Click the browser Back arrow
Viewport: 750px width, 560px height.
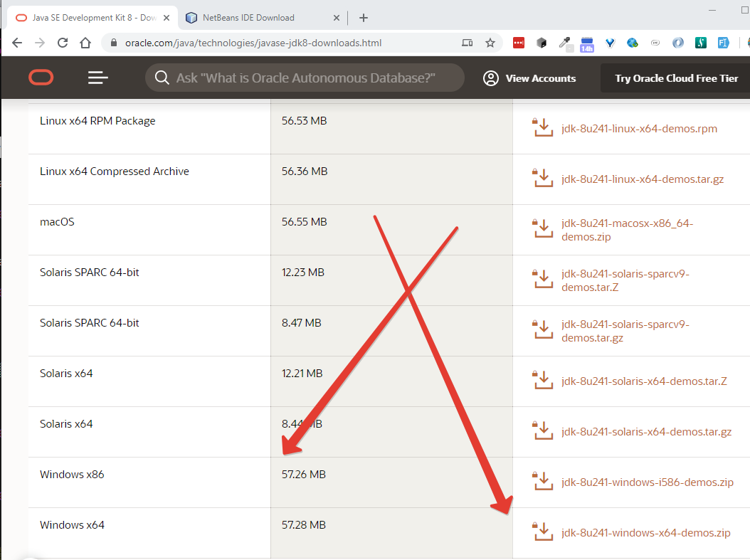pyautogui.click(x=17, y=43)
